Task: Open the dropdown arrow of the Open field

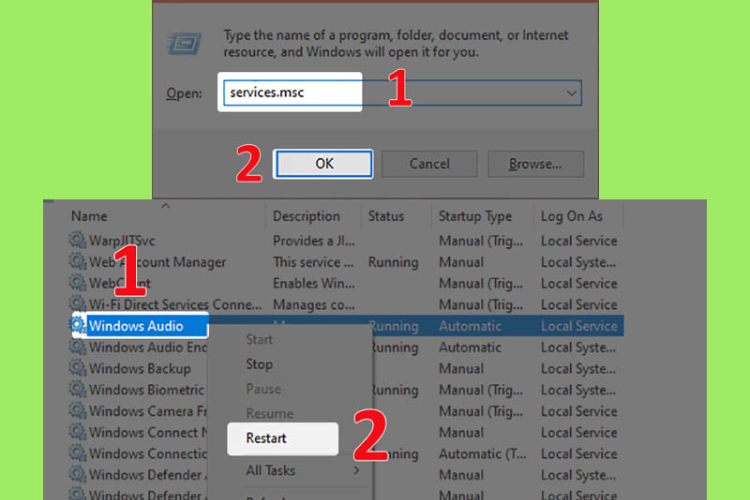Action: (x=571, y=93)
